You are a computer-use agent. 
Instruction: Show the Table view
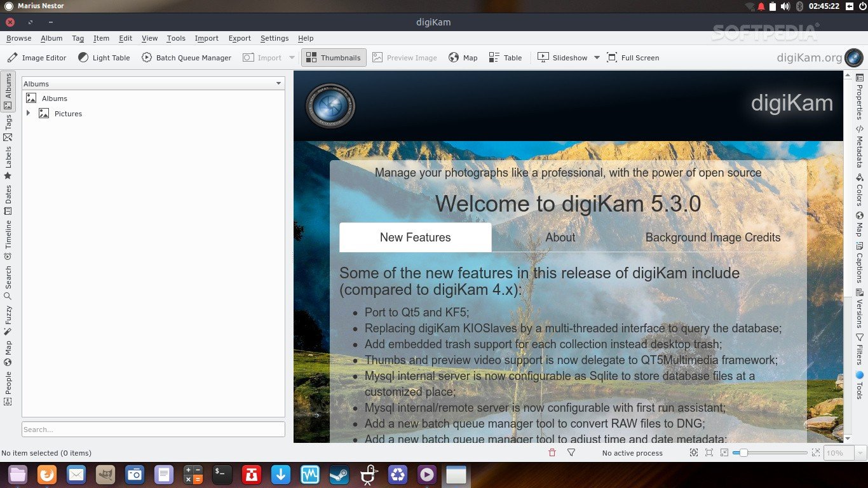(505, 58)
